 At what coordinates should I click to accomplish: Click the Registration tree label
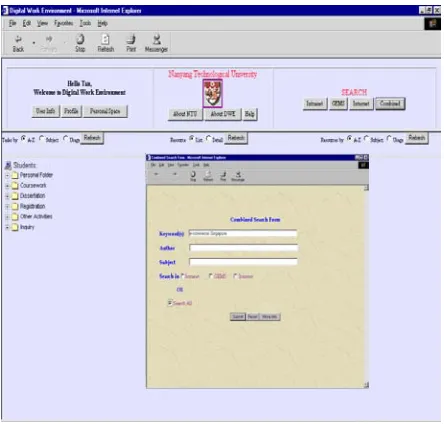click(x=32, y=206)
